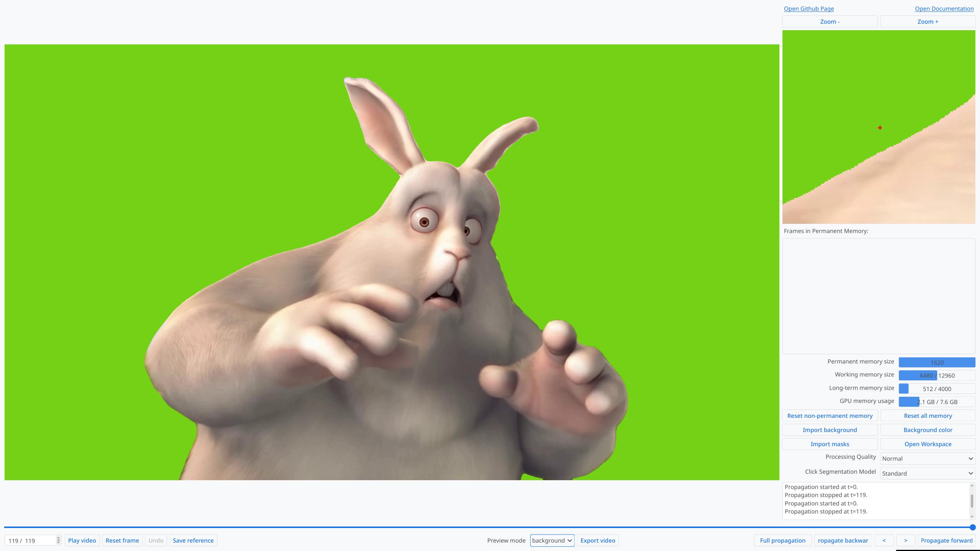
Task: Step to previous frame with < button
Action: pyautogui.click(x=884, y=540)
